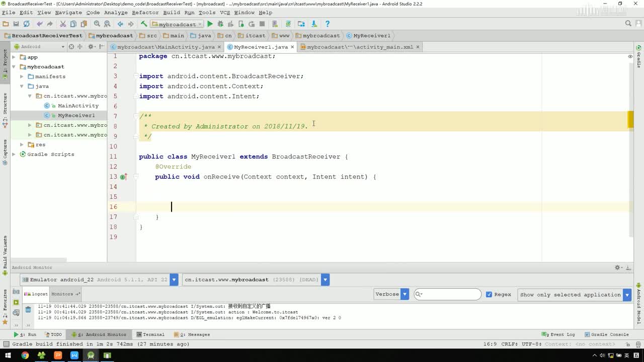Debug the app with the bug icon
The height and width of the screenshot is (362, 644).
(x=220, y=24)
